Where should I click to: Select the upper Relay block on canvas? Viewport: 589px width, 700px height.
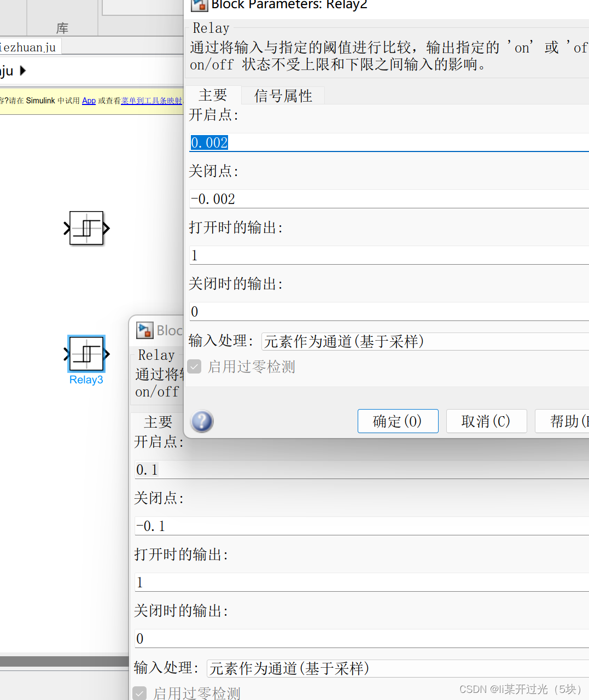tap(86, 228)
